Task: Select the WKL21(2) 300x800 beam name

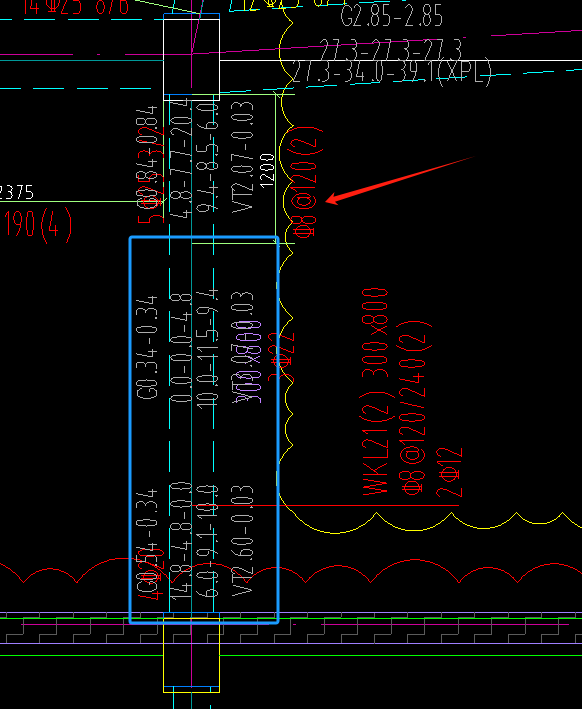Action: [375, 391]
